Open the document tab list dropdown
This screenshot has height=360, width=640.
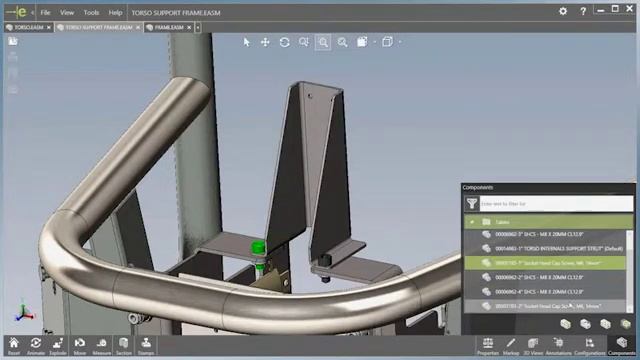pos(198,27)
